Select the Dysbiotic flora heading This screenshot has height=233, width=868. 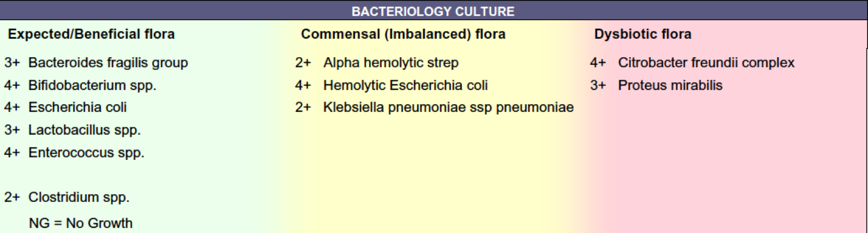pos(643,34)
